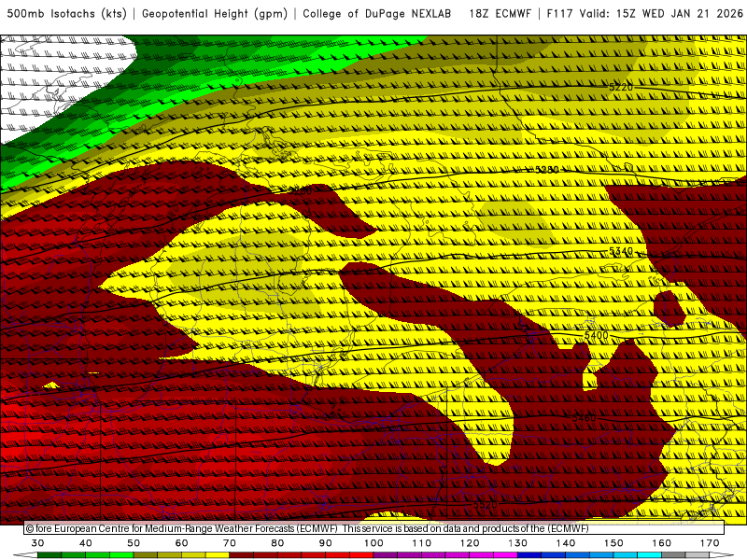
Task: Click the '110' colorbar scale label
Action: click(422, 543)
